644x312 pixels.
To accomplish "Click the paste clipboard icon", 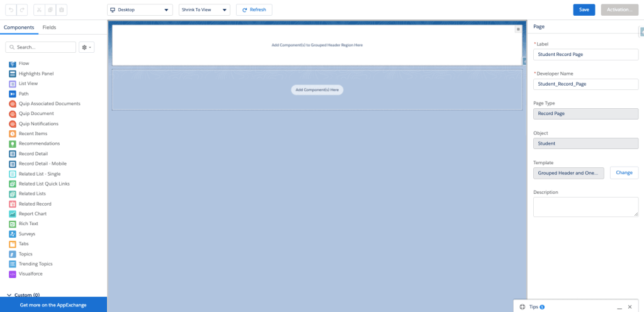I will pyautogui.click(x=61, y=10).
